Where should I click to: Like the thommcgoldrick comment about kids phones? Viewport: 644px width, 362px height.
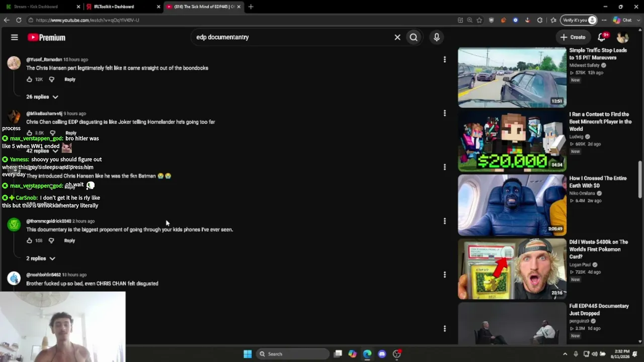pyautogui.click(x=29, y=241)
